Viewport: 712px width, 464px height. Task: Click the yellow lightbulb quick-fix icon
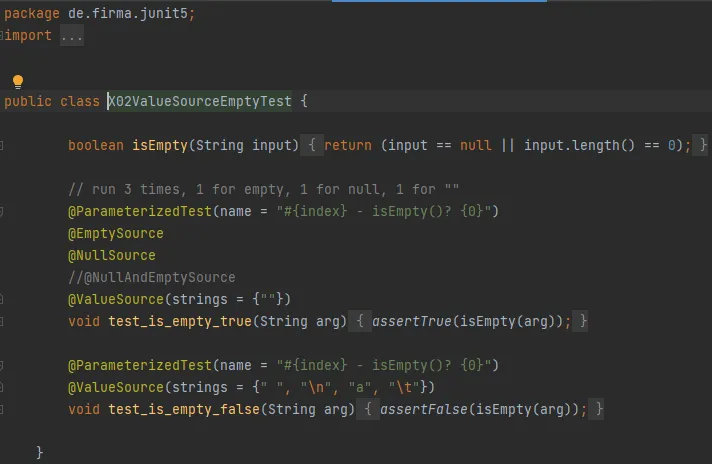click(x=18, y=81)
